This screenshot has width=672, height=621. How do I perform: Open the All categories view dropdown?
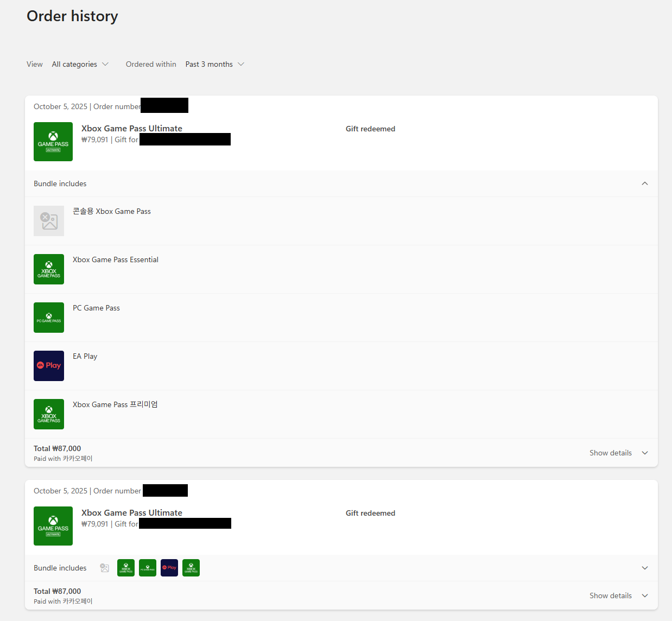[80, 64]
